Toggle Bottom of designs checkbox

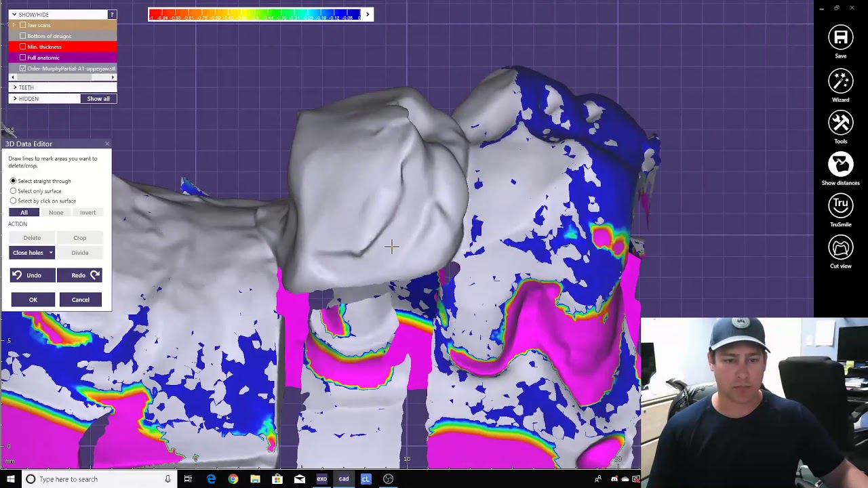click(x=23, y=36)
